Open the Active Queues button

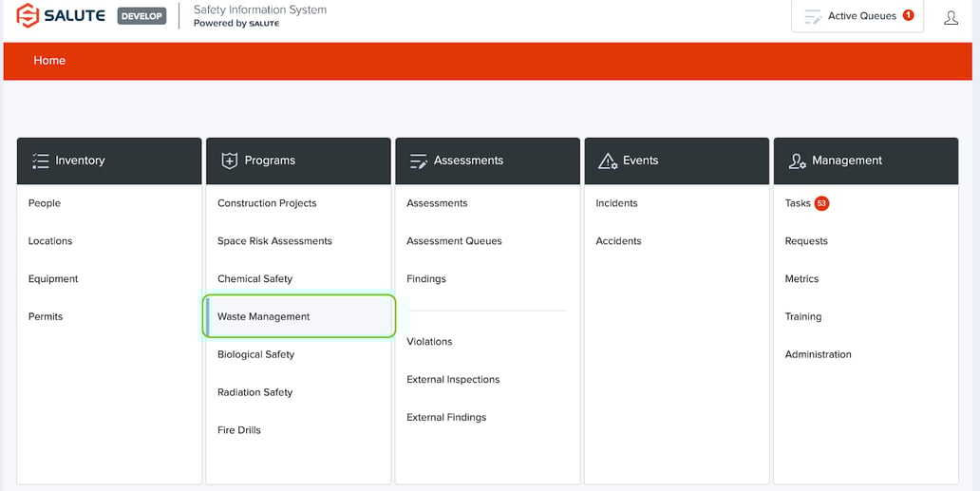tap(857, 16)
